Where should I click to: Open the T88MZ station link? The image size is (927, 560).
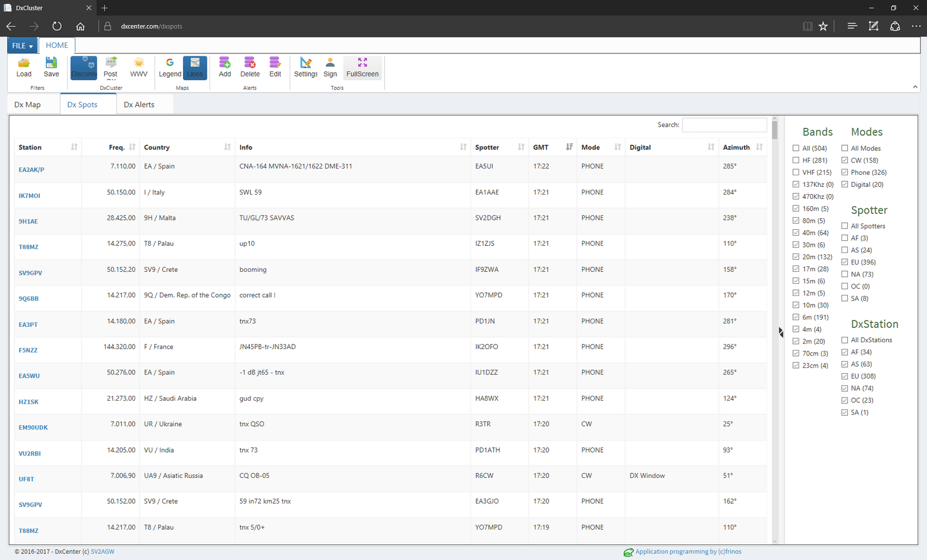tap(29, 247)
